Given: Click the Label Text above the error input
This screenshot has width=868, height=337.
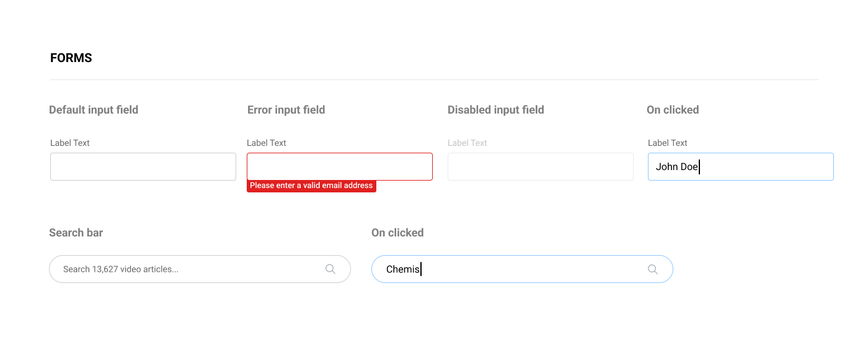Looking at the screenshot, I should click(267, 143).
